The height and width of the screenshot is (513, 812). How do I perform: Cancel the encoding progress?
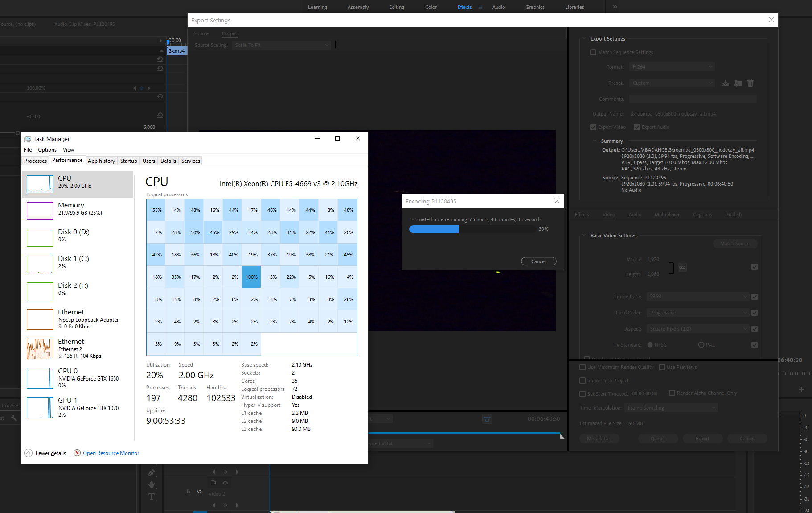[538, 261]
